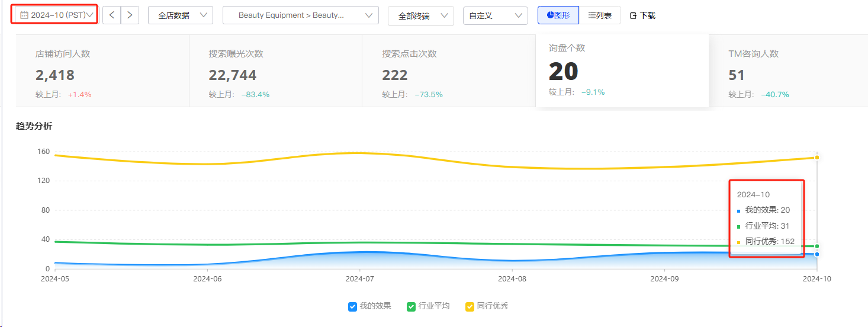Go to next month with right arrow
This screenshot has height=327, width=868.
coord(130,15)
